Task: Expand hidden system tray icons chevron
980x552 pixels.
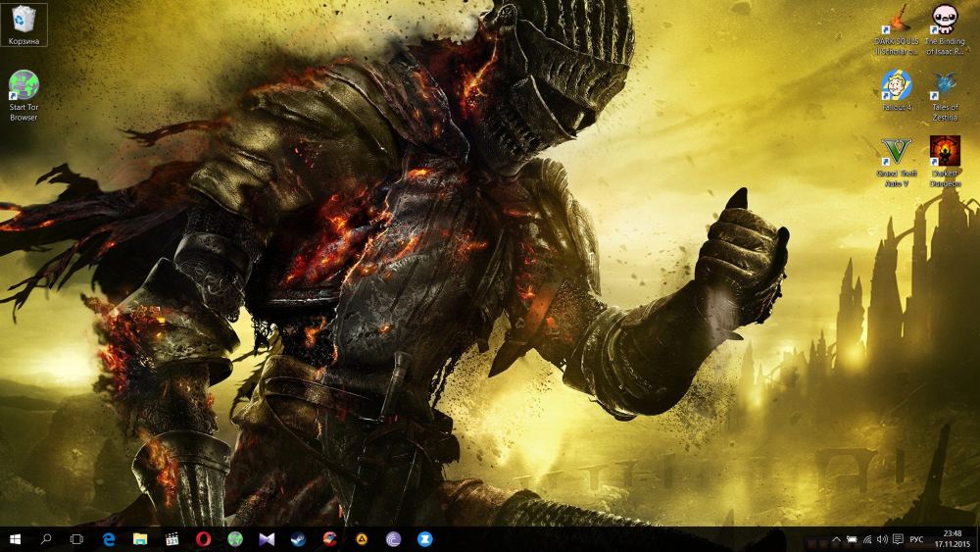Action: (x=836, y=539)
